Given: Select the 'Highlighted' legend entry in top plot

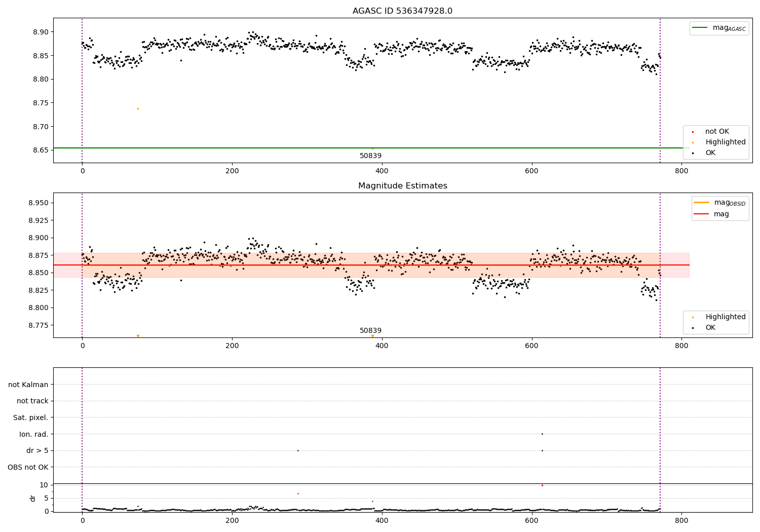Looking at the screenshot, I should [x=718, y=142].
